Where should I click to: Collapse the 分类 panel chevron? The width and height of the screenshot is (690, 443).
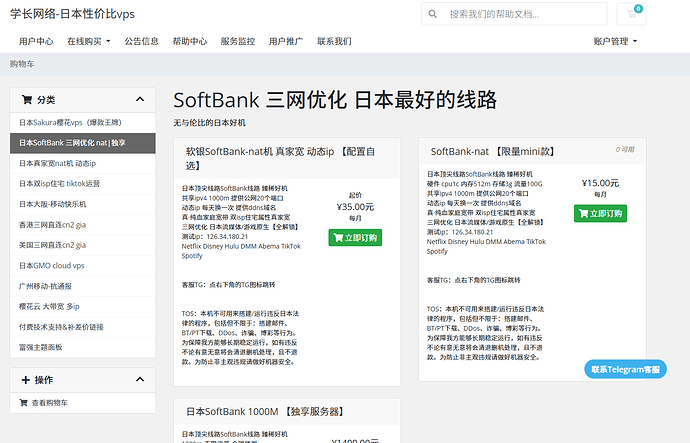click(x=140, y=99)
